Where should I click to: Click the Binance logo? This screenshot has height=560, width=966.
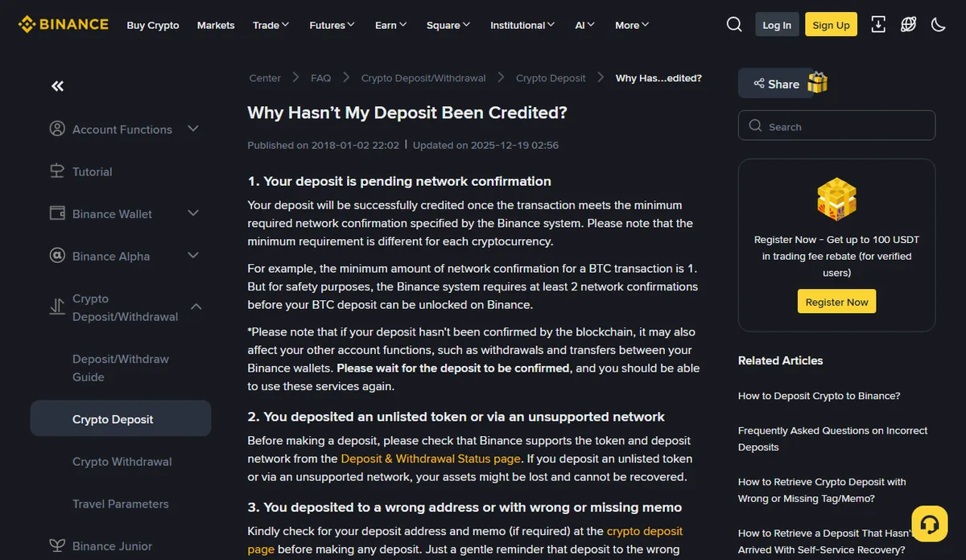(x=64, y=24)
